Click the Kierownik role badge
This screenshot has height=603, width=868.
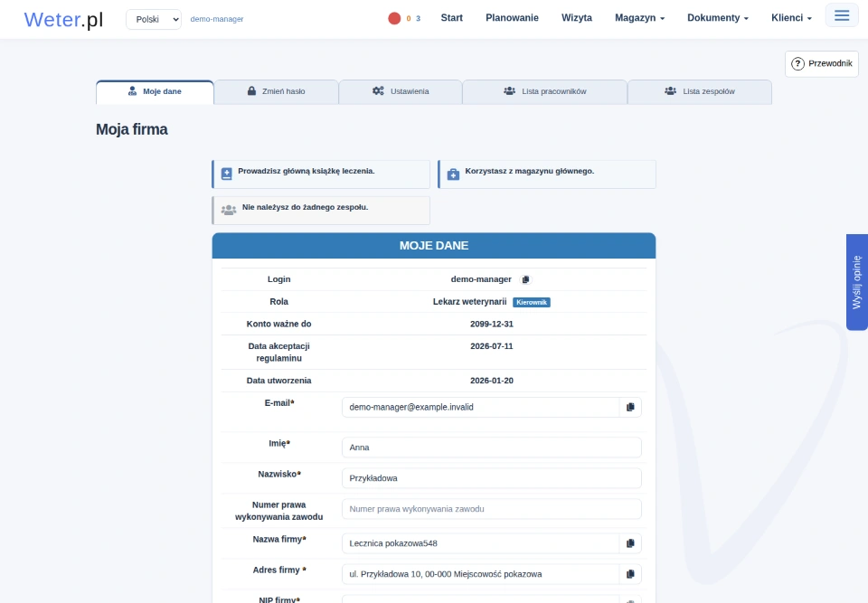click(x=532, y=302)
